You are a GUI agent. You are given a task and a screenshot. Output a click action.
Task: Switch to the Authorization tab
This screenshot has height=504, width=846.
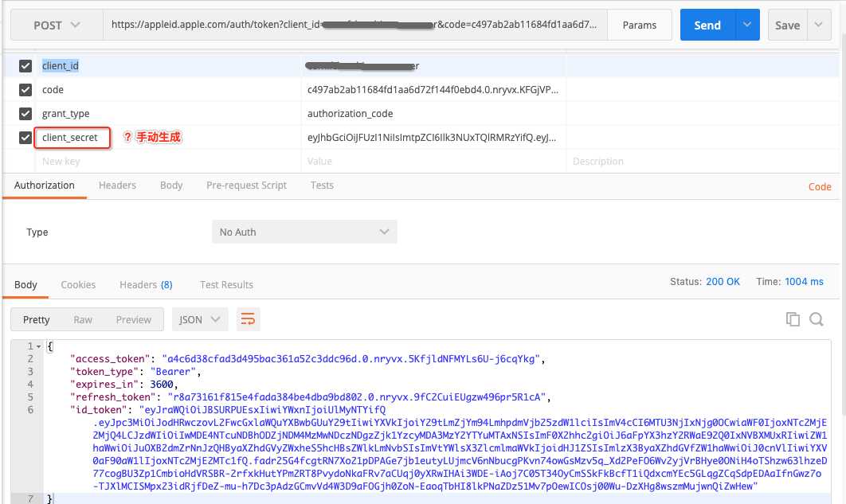click(x=45, y=186)
